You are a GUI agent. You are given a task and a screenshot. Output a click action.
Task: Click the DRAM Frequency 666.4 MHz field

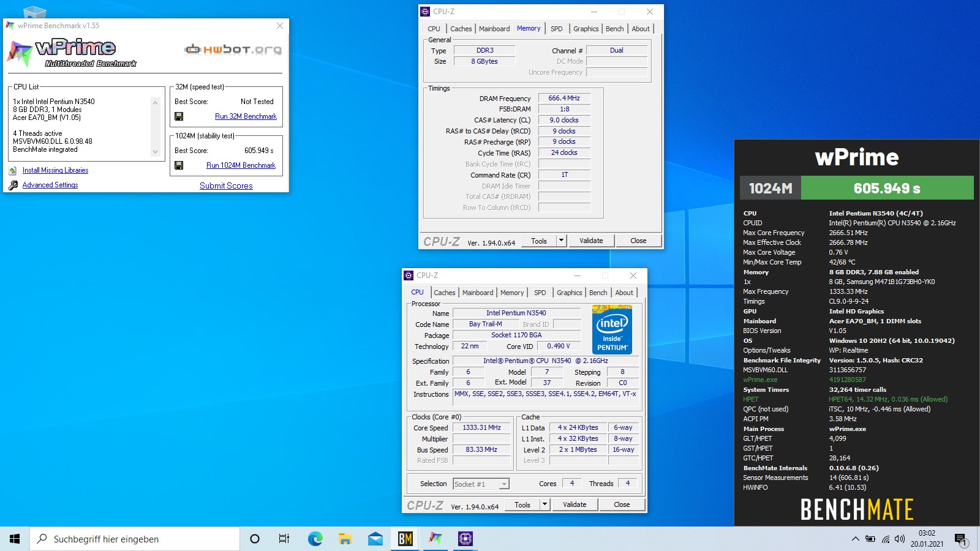click(x=564, y=98)
